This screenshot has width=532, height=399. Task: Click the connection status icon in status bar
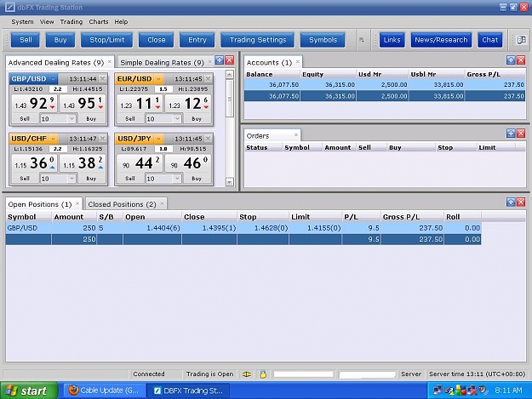click(247, 374)
